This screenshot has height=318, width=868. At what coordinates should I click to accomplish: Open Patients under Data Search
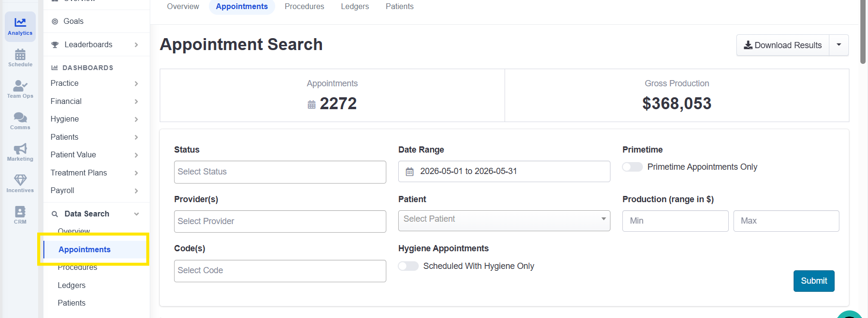pos(72,303)
